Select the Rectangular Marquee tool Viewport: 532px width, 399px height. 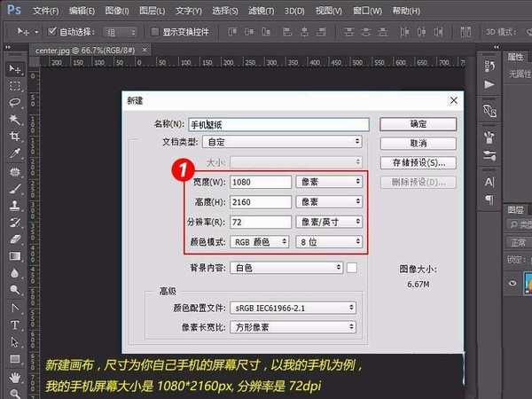coord(15,86)
